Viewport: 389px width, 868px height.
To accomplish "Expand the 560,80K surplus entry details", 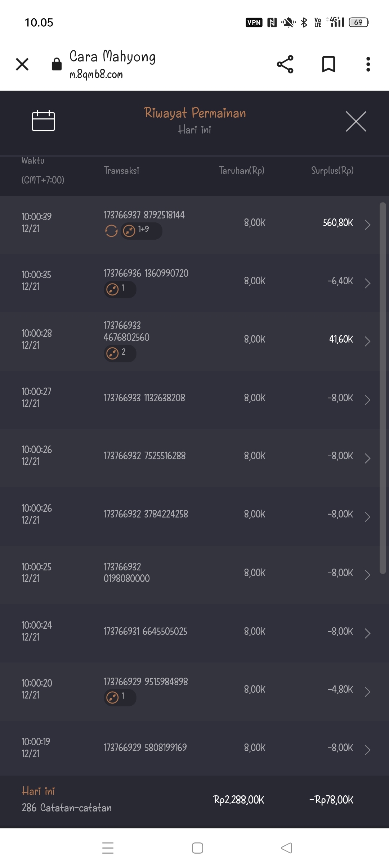I will click(367, 225).
